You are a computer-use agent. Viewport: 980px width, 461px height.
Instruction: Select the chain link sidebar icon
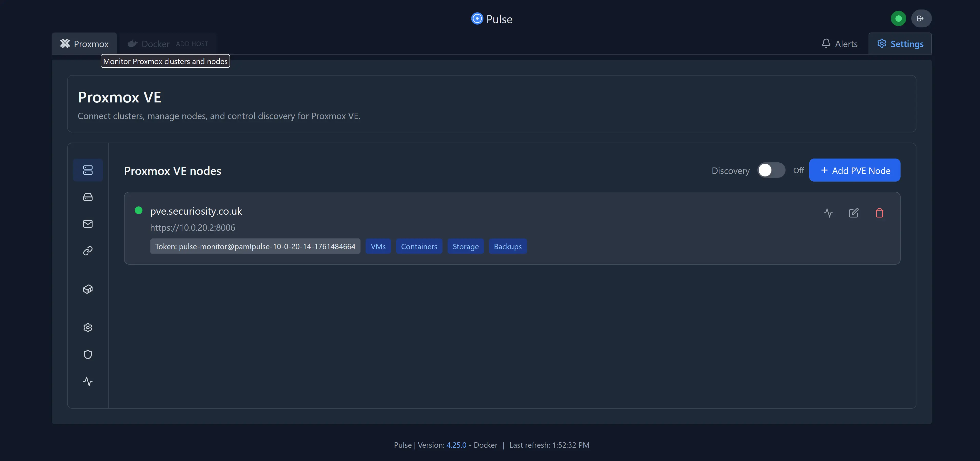(x=88, y=251)
